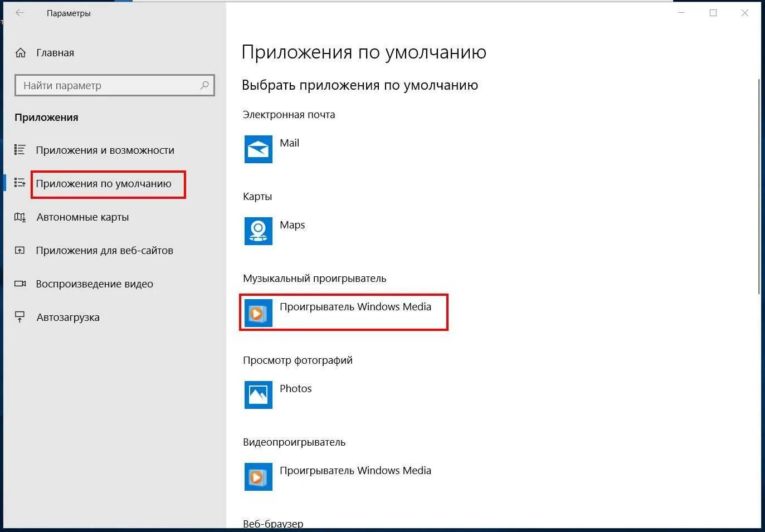765x532 pixels.
Task: Choose video player Проигрыватель Windows Media
Action: 355,471
